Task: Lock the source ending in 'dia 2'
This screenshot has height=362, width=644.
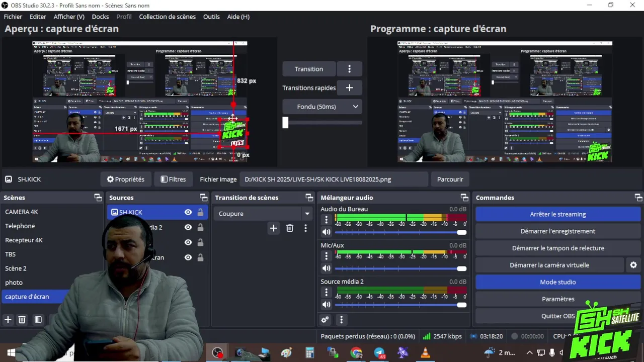Action: coord(200,227)
